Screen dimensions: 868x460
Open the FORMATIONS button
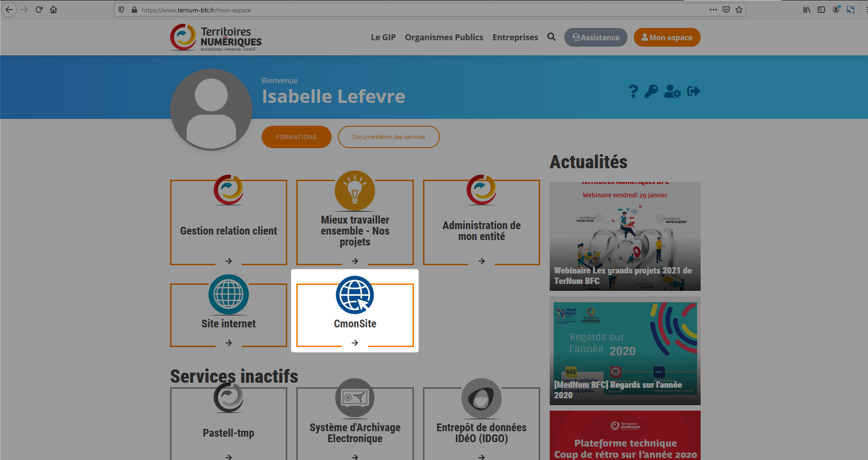(296, 137)
